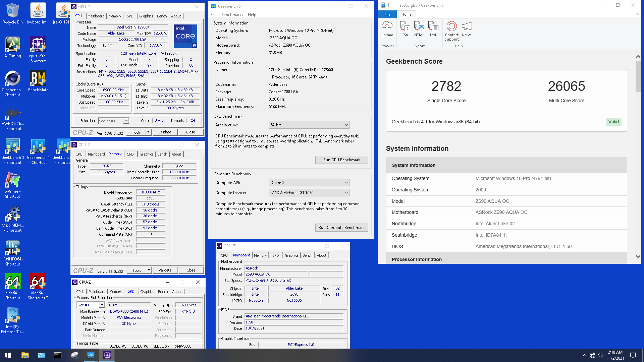The width and height of the screenshot is (644, 362).
Task: Launch Geekbench 3 shortcut icon
Action: [13, 151]
